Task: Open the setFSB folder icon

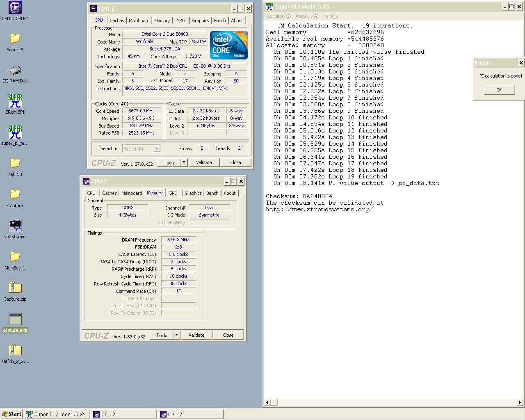Action: 15,167
